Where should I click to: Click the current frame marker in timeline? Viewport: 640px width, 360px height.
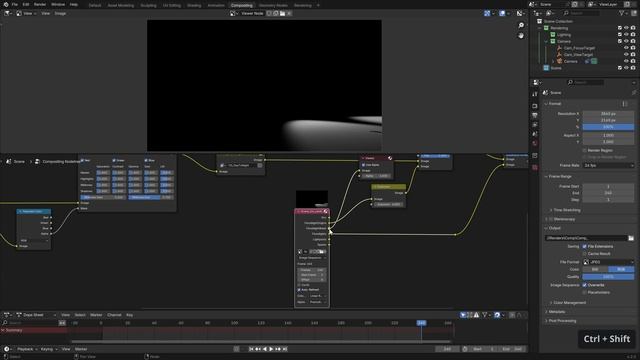[x=421, y=323]
